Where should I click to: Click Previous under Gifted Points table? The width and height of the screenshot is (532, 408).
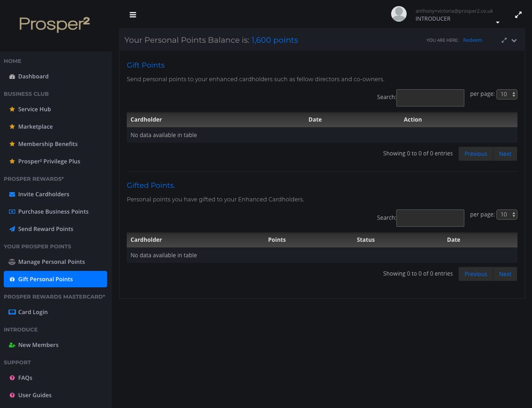tap(476, 274)
